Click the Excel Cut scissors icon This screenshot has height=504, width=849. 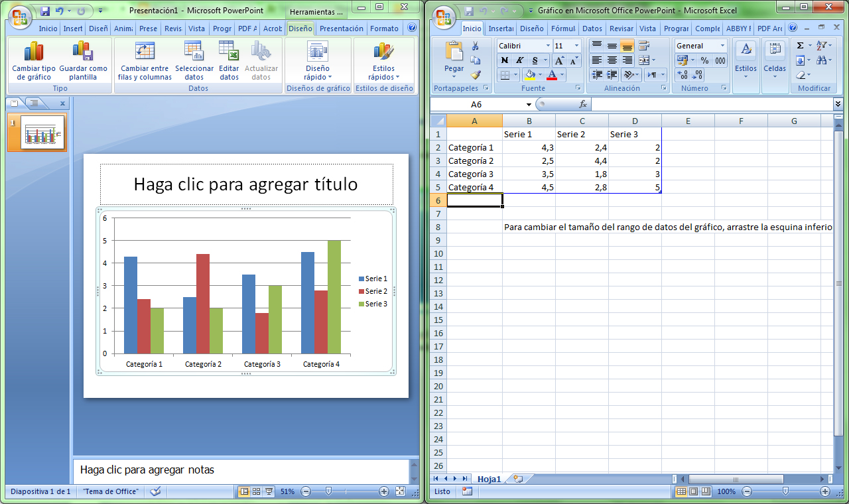(475, 46)
